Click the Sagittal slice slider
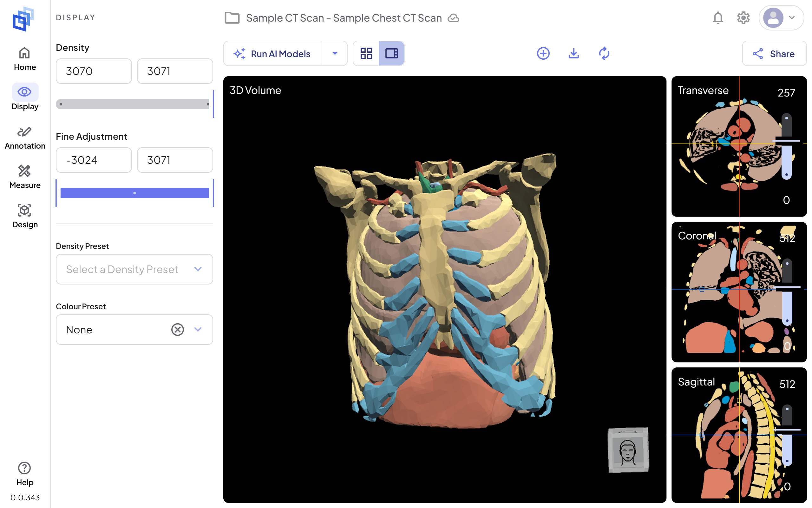The height and width of the screenshot is (508, 812). click(x=787, y=435)
